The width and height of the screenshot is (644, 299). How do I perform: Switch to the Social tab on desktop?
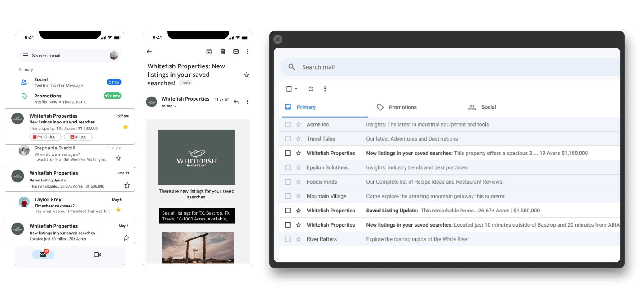(x=482, y=107)
